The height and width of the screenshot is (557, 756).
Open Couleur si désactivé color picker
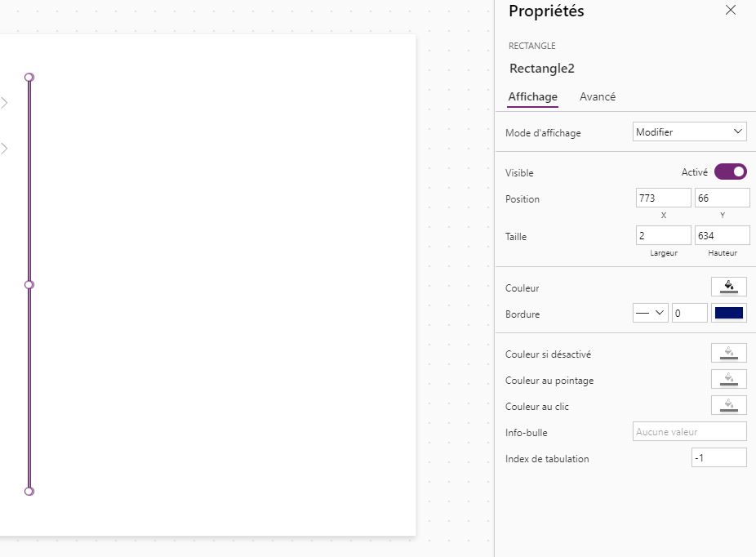click(728, 353)
